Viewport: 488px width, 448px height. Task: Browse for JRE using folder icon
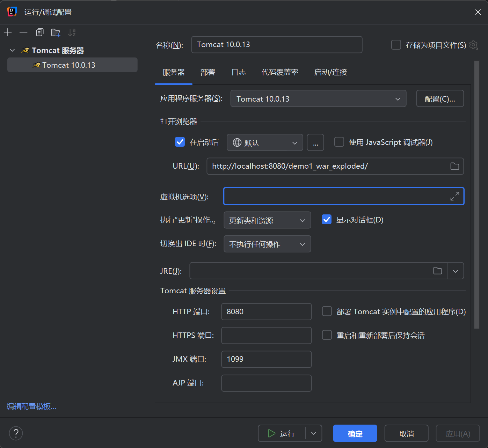(x=438, y=271)
